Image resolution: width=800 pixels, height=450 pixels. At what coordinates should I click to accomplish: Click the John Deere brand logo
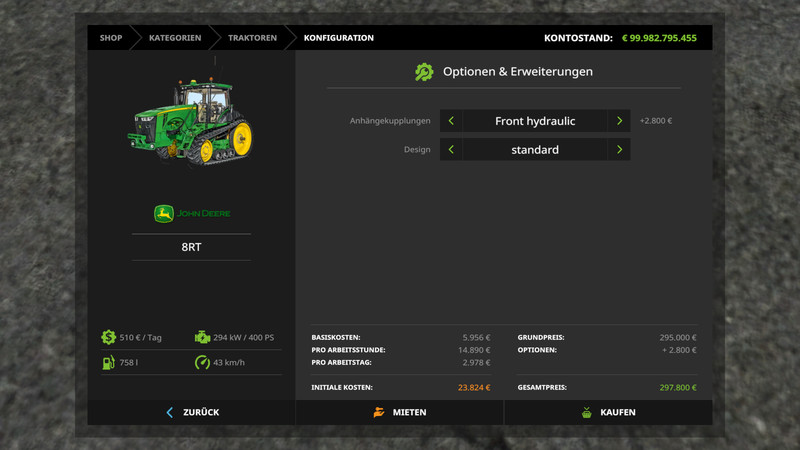(191, 214)
